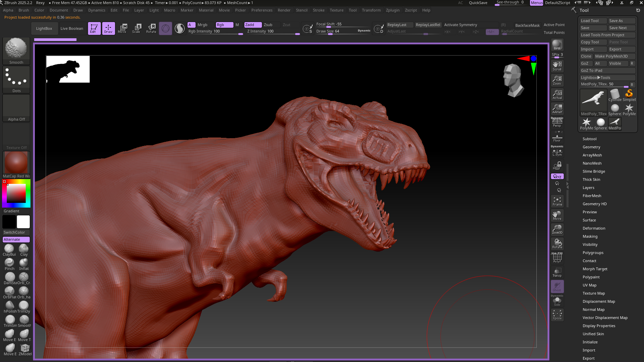Set canvas to Actual size

click(557, 94)
